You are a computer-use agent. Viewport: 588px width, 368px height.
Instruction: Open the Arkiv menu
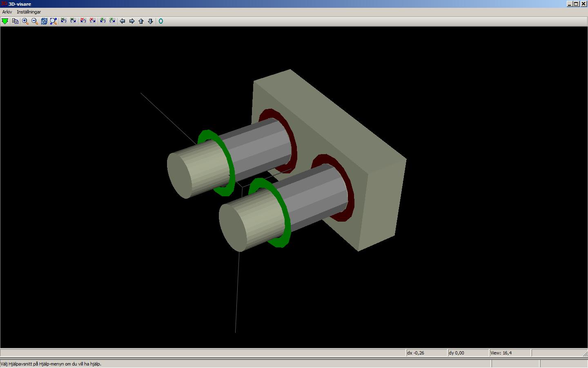[x=7, y=12]
